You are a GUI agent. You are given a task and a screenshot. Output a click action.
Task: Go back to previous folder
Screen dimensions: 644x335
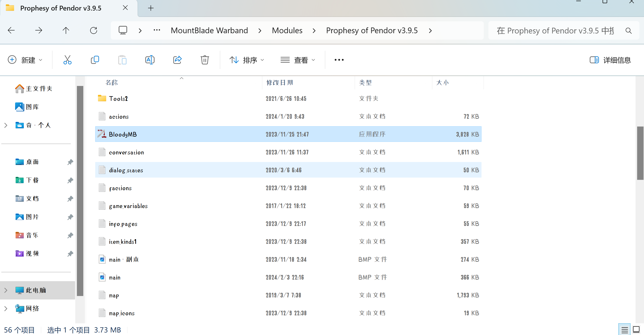11,30
